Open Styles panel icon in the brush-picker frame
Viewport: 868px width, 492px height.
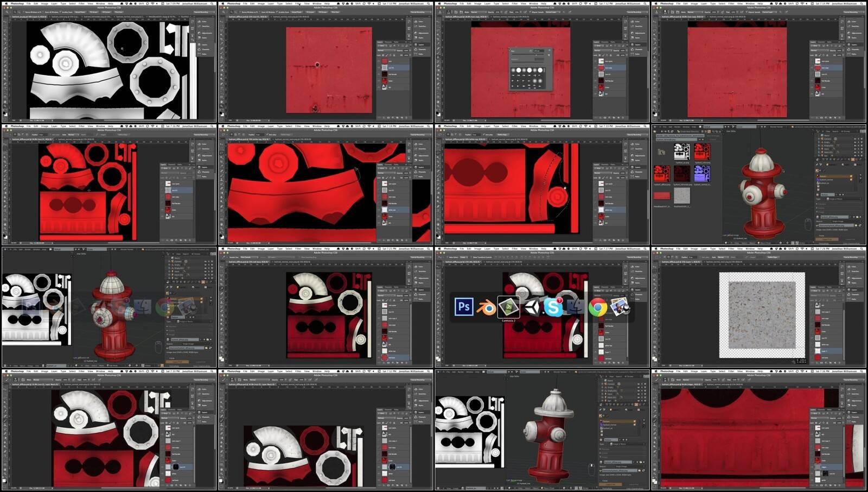[633, 39]
